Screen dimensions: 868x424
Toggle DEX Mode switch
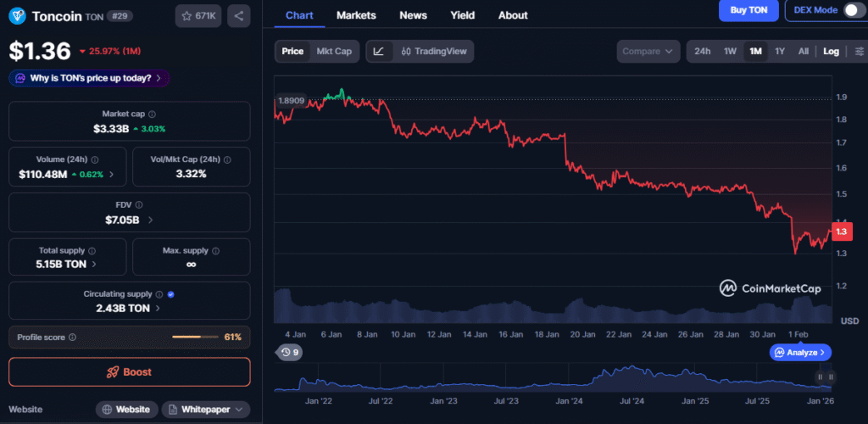coord(852,10)
